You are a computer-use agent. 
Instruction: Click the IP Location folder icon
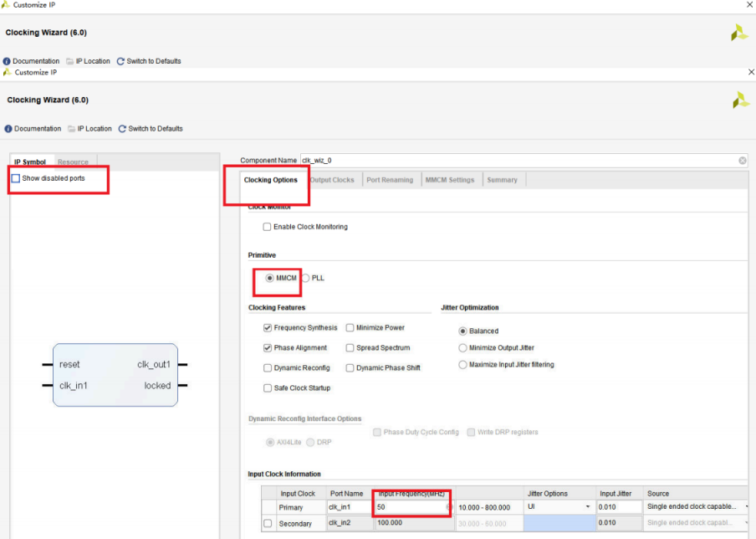point(72,129)
